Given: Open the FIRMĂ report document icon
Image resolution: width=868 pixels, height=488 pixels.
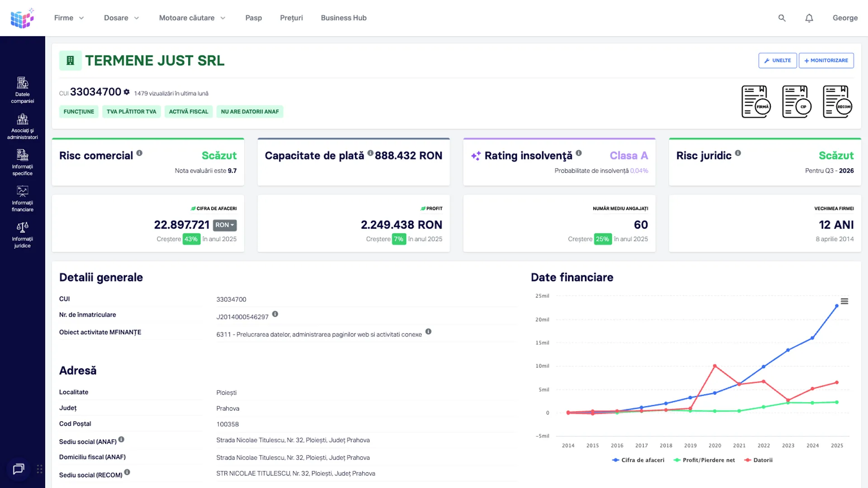Looking at the screenshot, I should point(756,102).
